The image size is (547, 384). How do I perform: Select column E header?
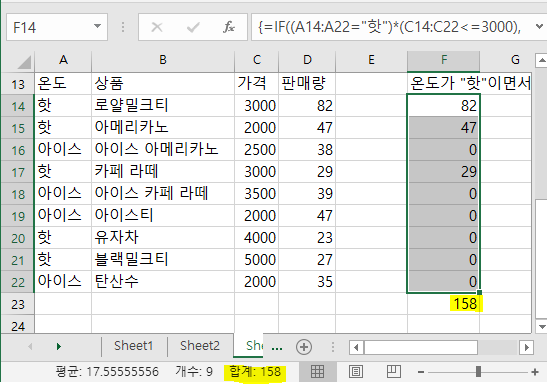(x=372, y=60)
